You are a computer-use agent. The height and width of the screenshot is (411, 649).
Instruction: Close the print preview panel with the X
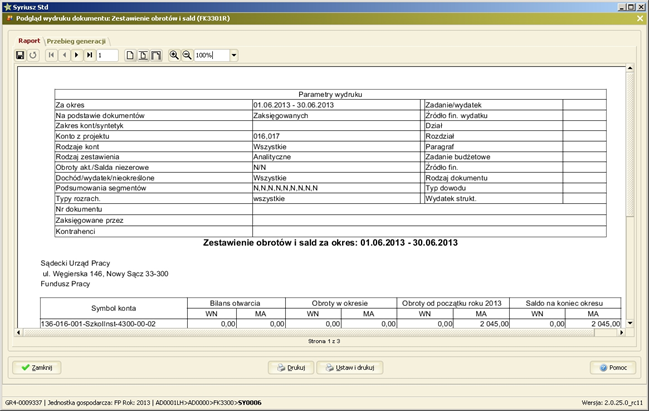coord(640,19)
